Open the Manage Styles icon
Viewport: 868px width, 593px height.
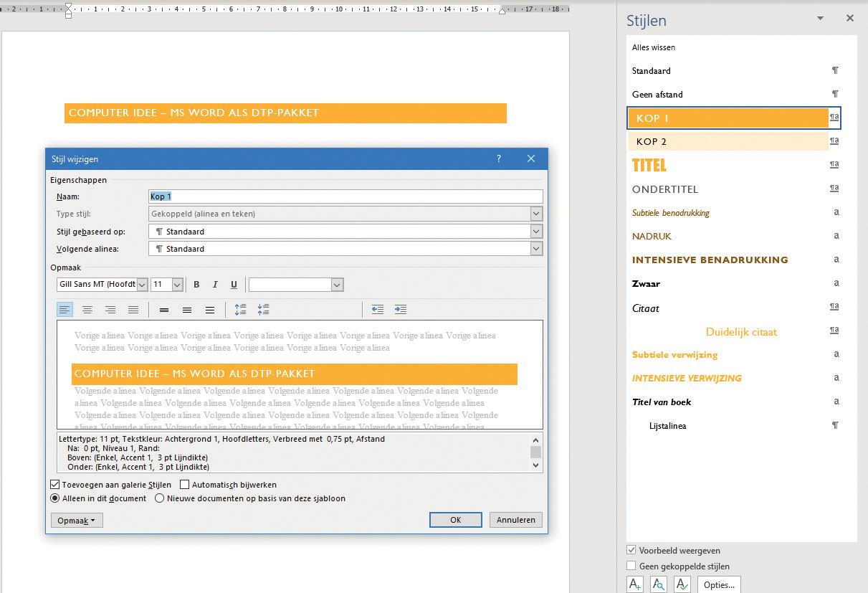(x=682, y=584)
